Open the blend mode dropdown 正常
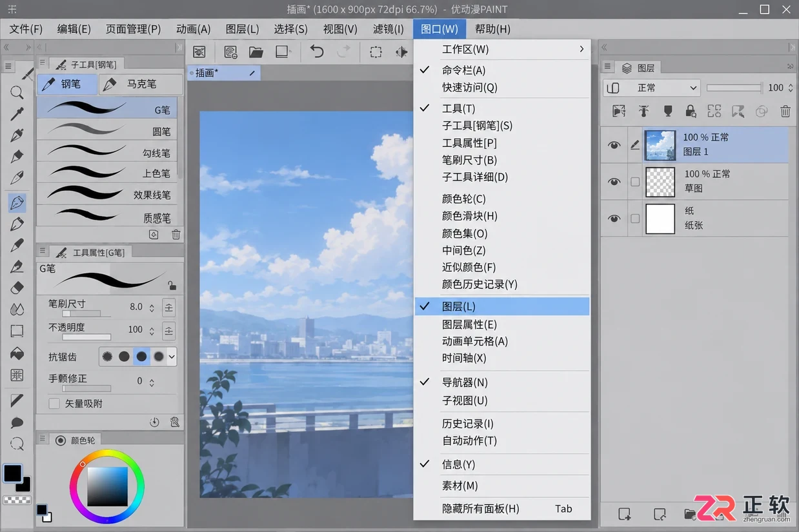 tap(652, 88)
